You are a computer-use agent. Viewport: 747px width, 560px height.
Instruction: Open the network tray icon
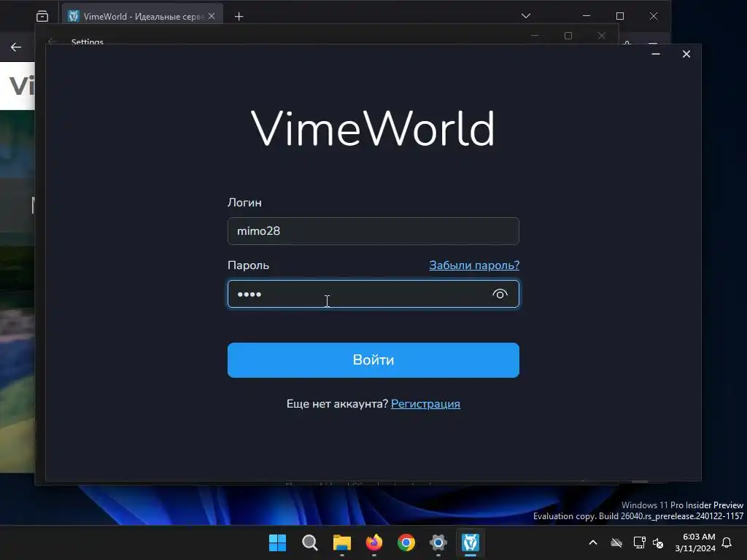point(639,542)
